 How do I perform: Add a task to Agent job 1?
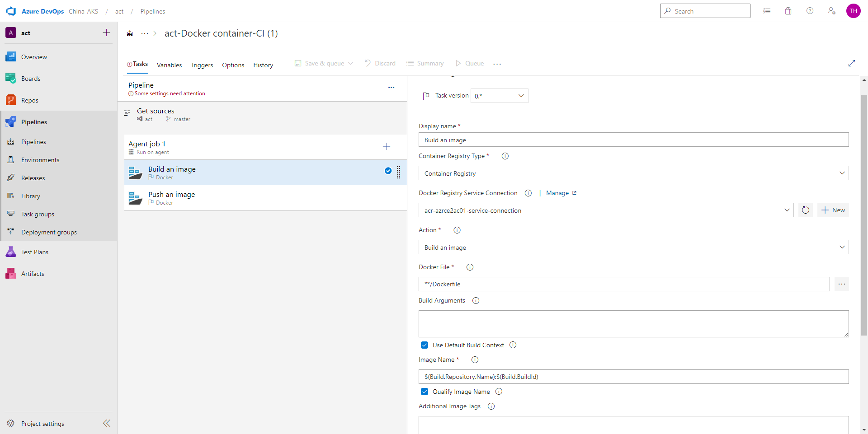coord(387,146)
